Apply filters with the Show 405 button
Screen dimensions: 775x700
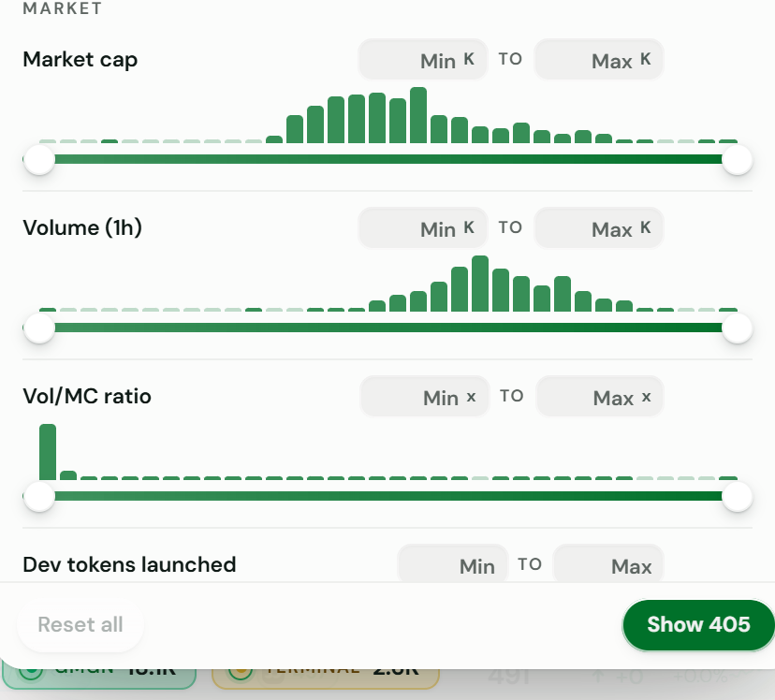coord(698,625)
